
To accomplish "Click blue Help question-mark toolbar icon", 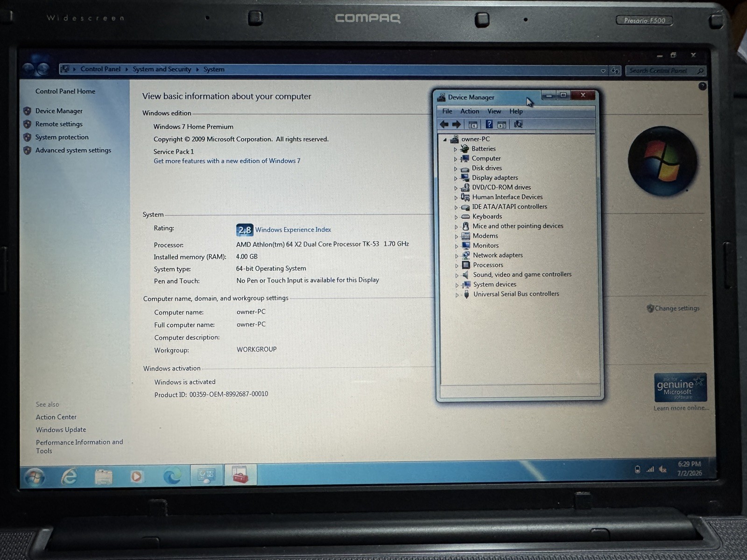I will point(489,124).
